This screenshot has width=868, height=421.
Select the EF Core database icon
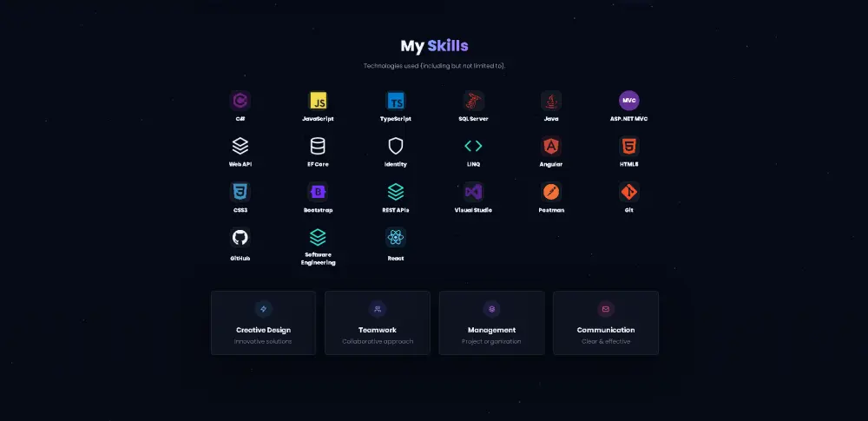318,146
